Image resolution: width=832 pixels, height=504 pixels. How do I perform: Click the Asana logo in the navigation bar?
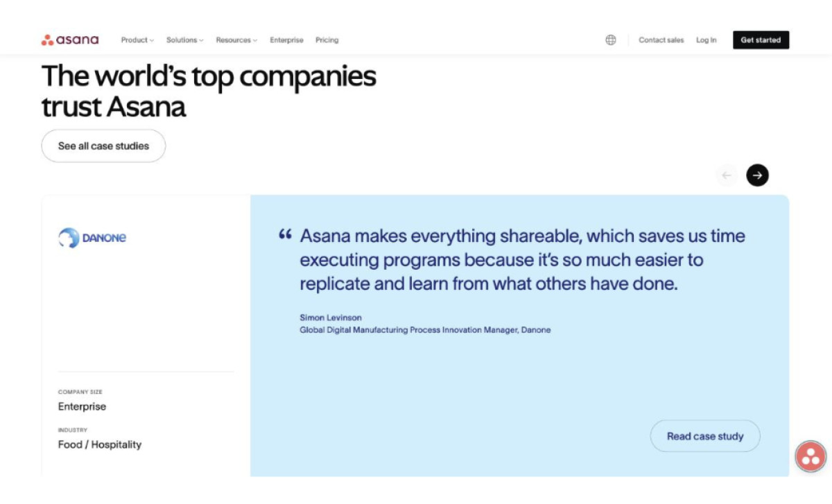tap(71, 40)
